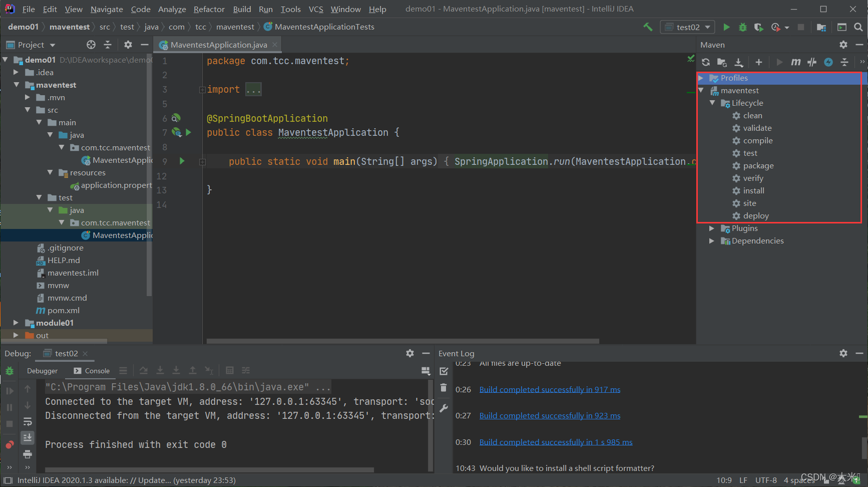Select the clean lifecycle phase
Screen dimensions: 868x487
click(x=752, y=115)
